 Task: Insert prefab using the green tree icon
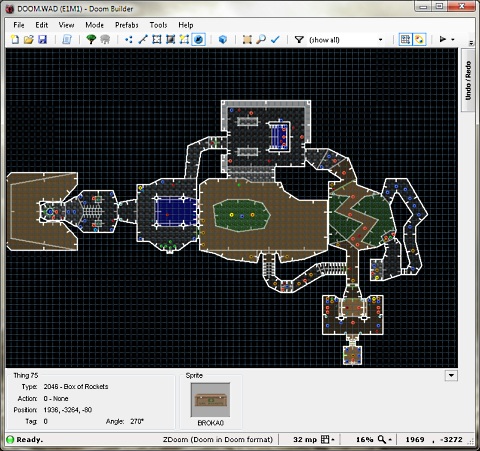[x=91, y=39]
